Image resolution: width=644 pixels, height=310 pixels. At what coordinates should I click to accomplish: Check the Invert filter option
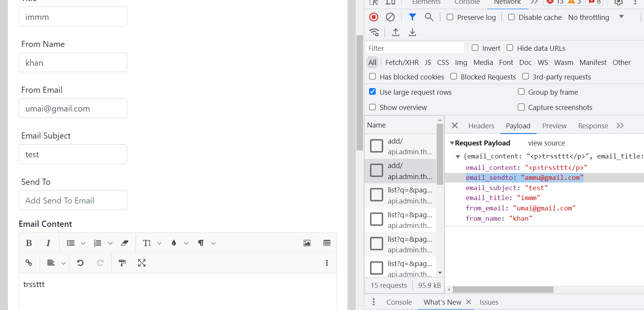[x=475, y=48]
